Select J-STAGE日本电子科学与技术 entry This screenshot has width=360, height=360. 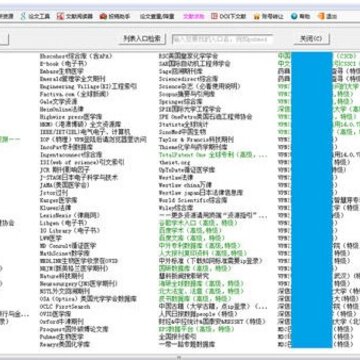coord(79,178)
